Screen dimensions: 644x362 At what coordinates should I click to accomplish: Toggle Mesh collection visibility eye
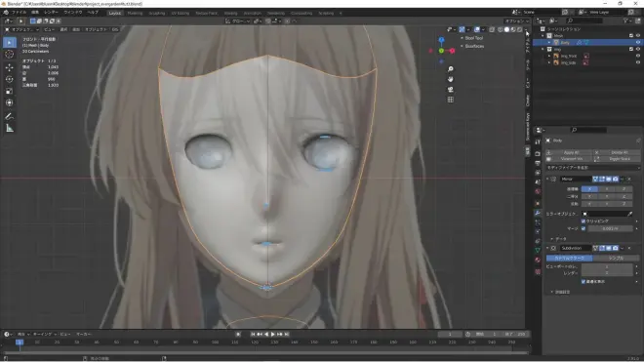click(x=638, y=36)
